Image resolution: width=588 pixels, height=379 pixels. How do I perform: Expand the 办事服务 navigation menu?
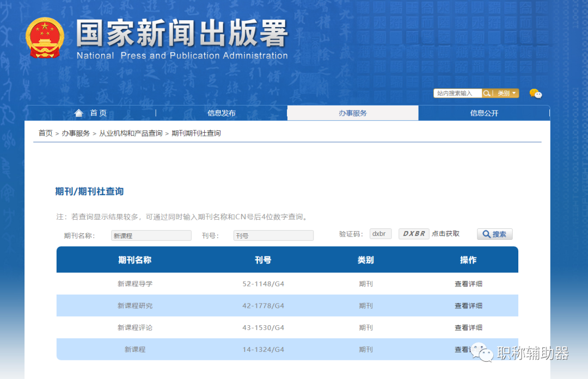pyautogui.click(x=352, y=113)
